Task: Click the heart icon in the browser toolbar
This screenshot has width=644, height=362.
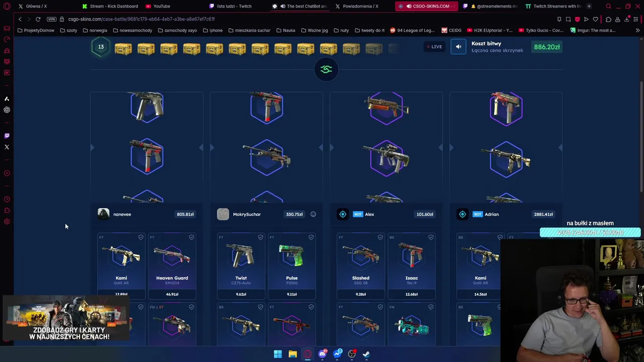Action: (x=596, y=19)
